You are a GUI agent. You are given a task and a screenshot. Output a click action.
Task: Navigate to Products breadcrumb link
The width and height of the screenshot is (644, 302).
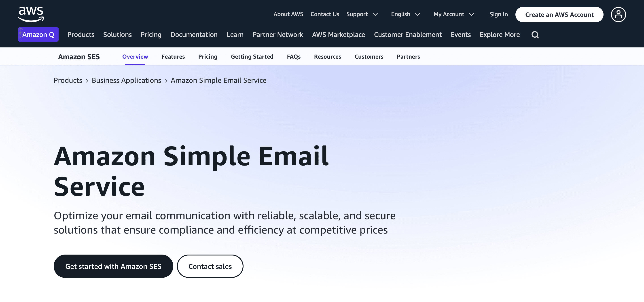(68, 80)
